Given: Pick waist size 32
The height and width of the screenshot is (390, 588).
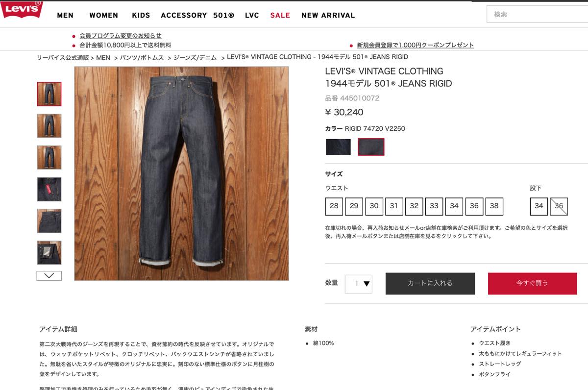Looking at the screenshot, I should pyautogui.click(x=414, y=206).
